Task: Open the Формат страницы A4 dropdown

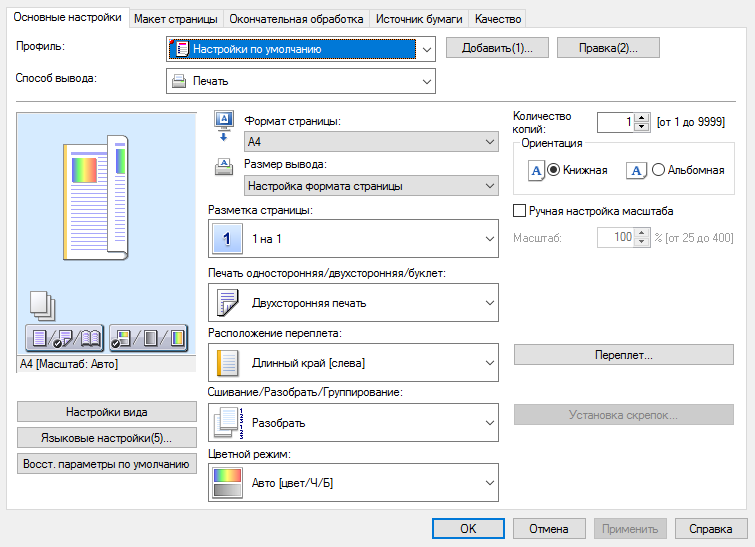Action: 371,142
